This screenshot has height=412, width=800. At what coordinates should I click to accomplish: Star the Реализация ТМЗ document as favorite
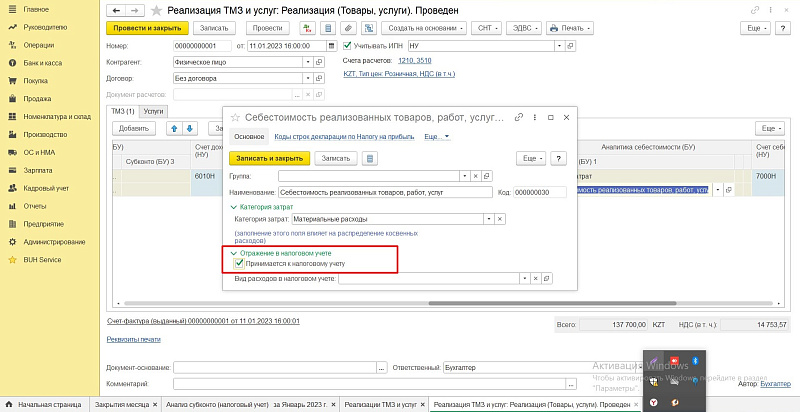point(155,9)
